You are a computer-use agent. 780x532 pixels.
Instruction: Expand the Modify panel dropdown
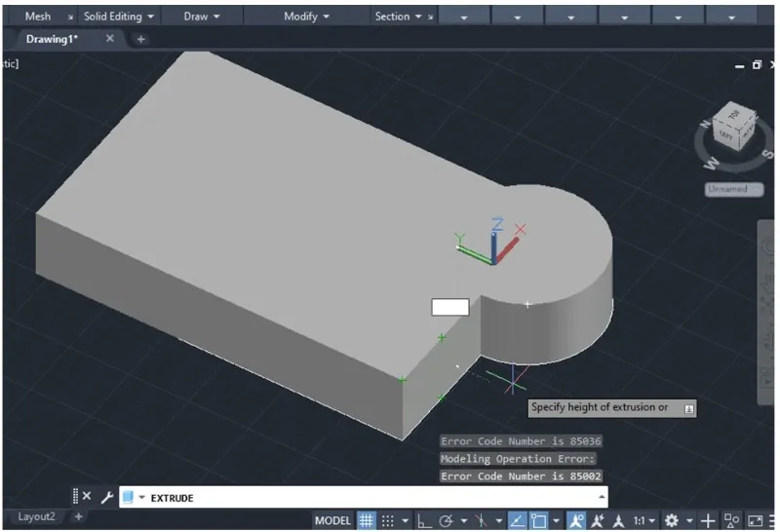coord(306,17)
